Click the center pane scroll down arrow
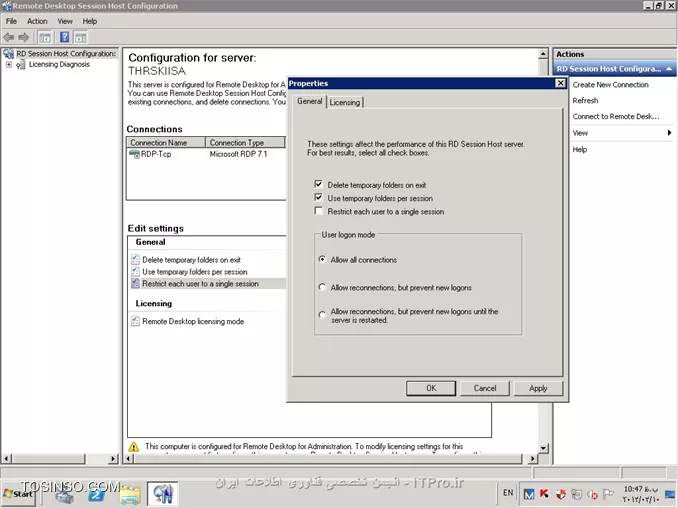Image resolution: width=678 pixels, height=508 pixels. (x=544, y=447)
